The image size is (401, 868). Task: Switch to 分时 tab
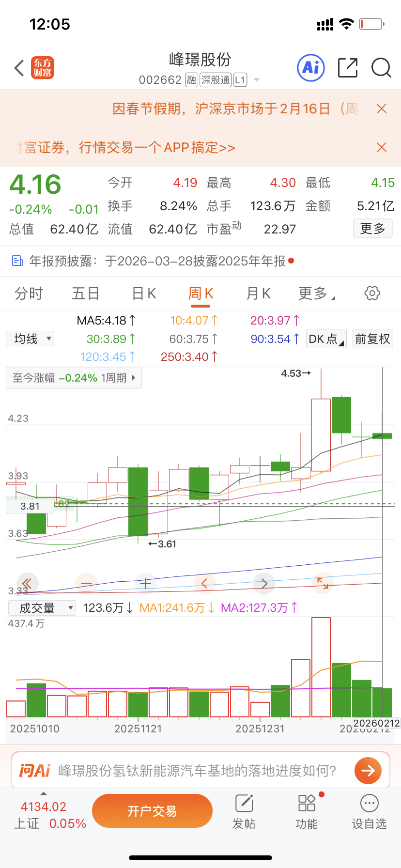click(29, 294)
